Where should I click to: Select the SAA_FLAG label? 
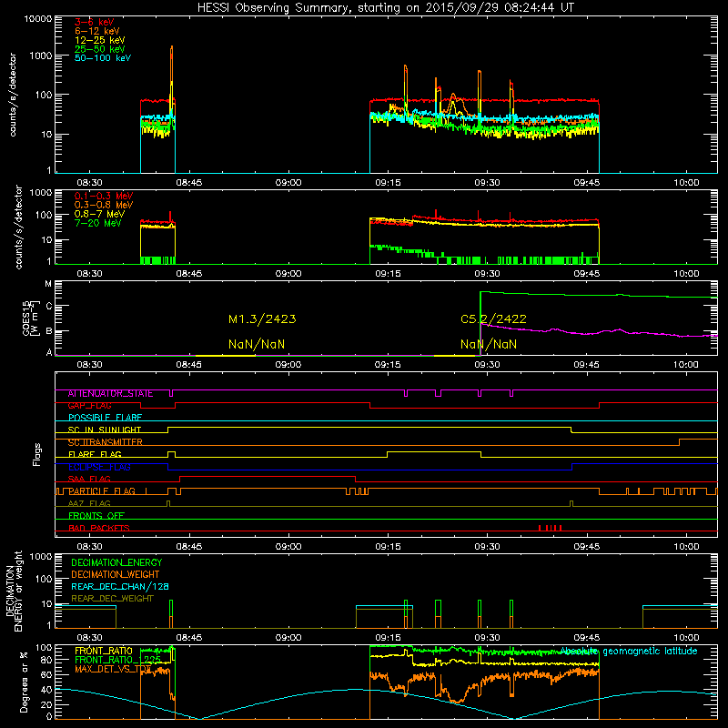(x=89, y=479)
